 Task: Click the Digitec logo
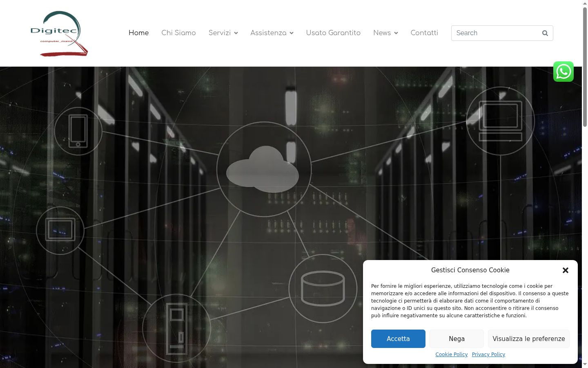pos(59,34)
